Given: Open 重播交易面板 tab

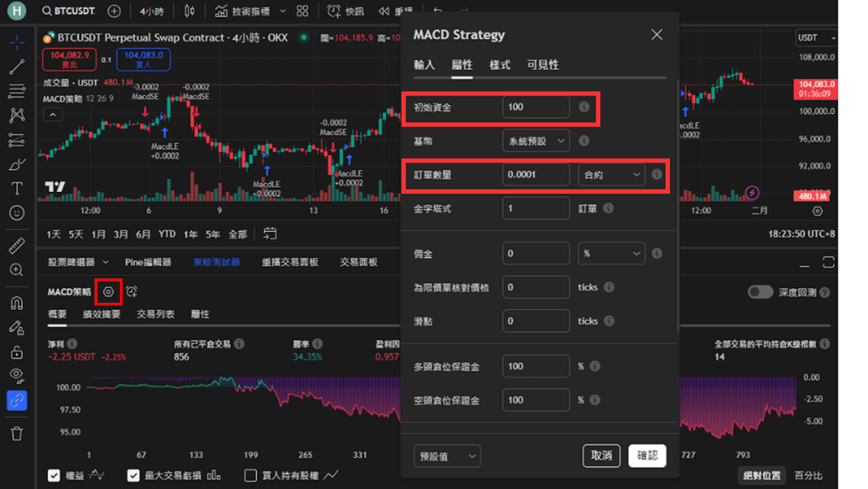Looking at the screenshot, I should point(290,262).
